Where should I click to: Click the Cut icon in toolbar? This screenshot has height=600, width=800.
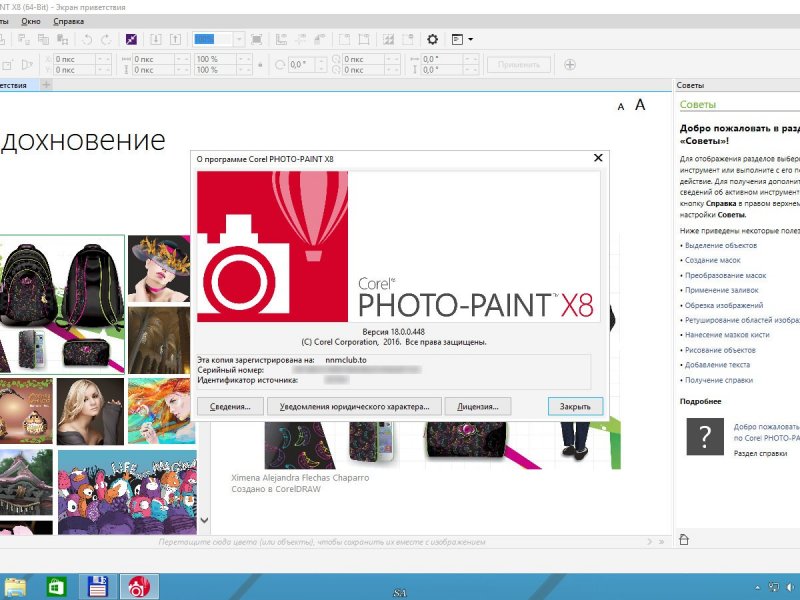24,39
